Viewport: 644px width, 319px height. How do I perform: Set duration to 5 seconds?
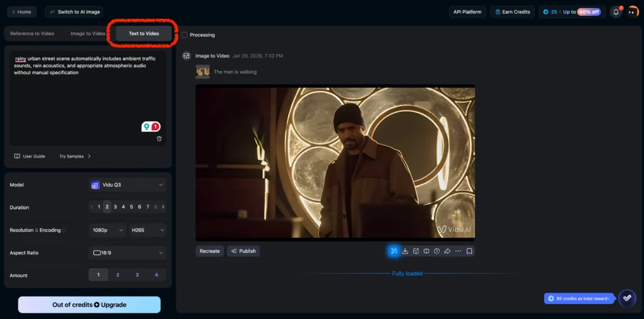coord(131,207)
